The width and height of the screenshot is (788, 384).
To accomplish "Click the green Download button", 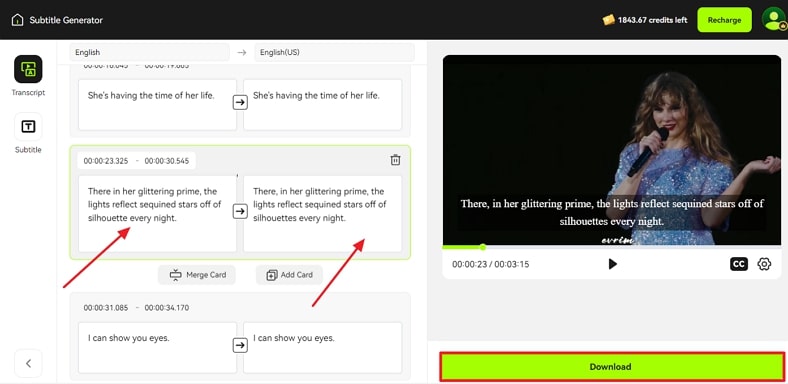I will pos(612,366).
